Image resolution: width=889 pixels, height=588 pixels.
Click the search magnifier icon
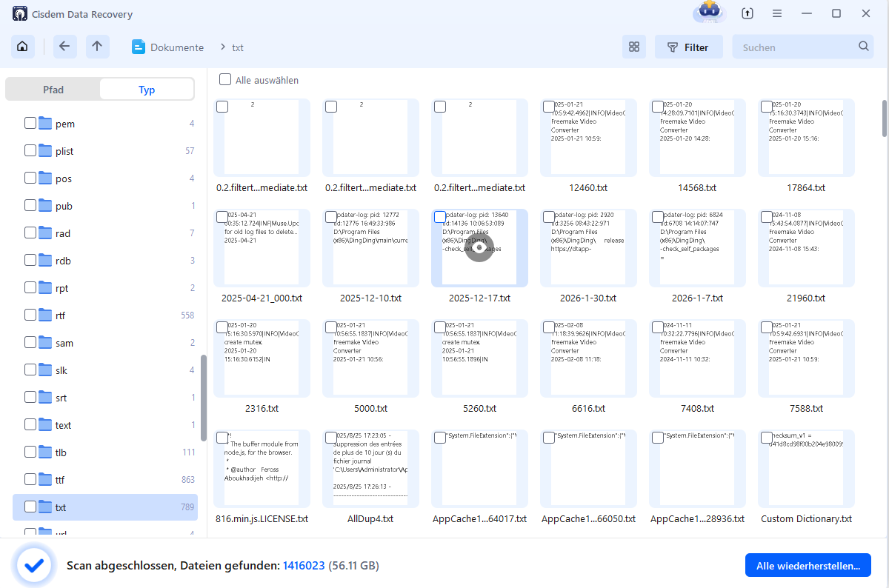[x=864, y=47]
